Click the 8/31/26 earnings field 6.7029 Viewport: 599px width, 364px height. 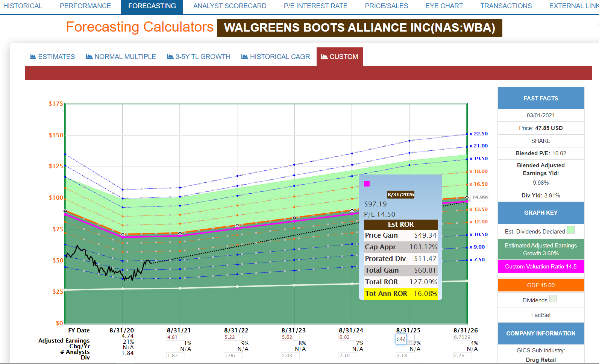(x=462, y=337)
